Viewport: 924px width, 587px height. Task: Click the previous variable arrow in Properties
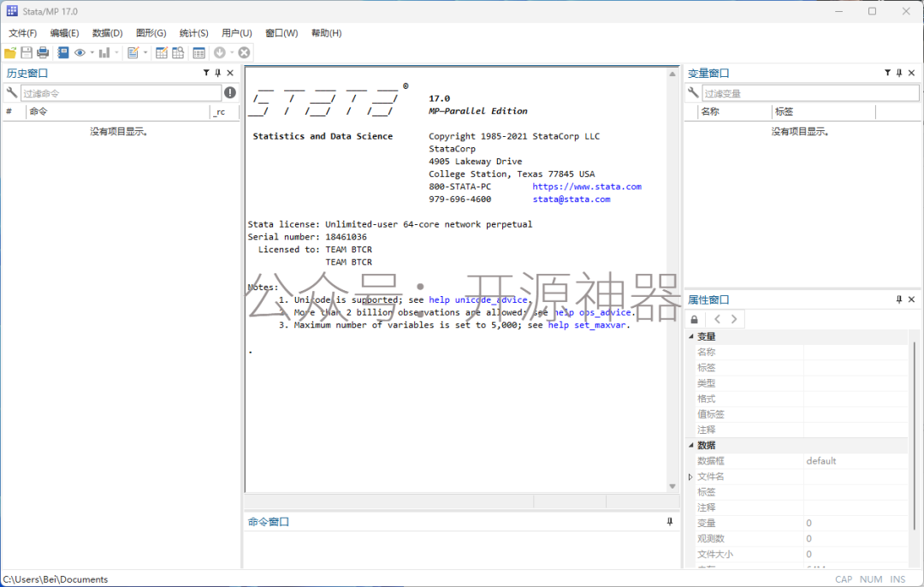[x=717, y=319]
